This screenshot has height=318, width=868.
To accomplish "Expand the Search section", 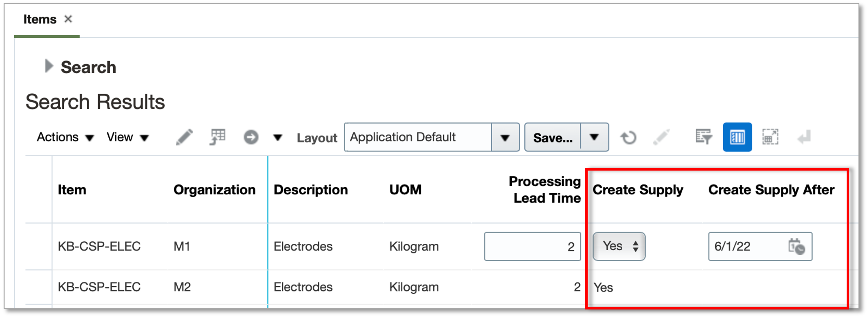I will [49, 66].
